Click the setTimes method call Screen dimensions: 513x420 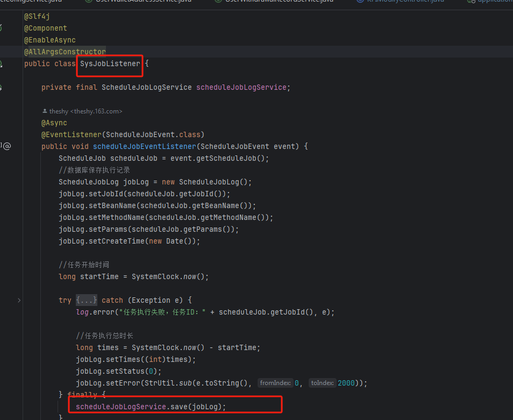click(123, 359)
